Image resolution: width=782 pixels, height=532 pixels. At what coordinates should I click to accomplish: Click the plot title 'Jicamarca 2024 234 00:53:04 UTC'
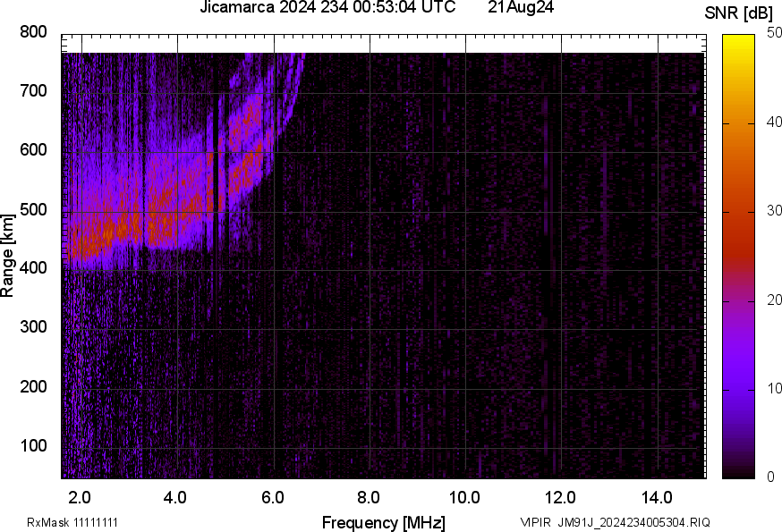coord(327,7)
